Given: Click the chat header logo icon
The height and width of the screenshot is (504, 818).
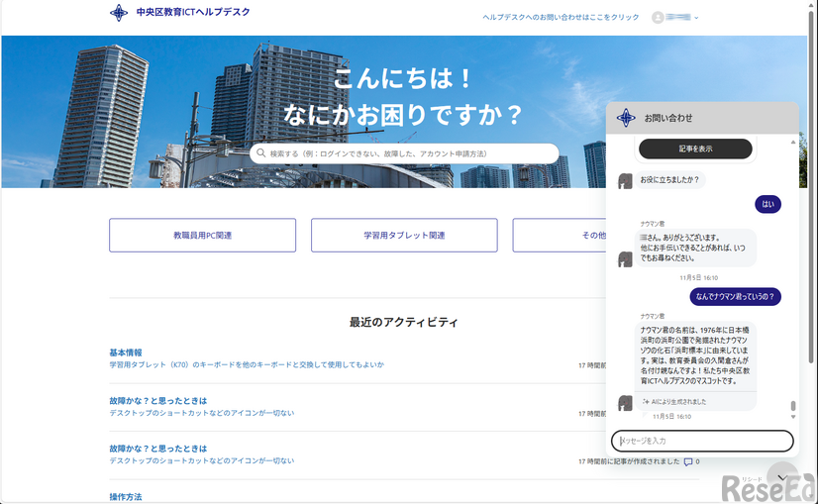Looking at the screenshot, I should point(626,118).
